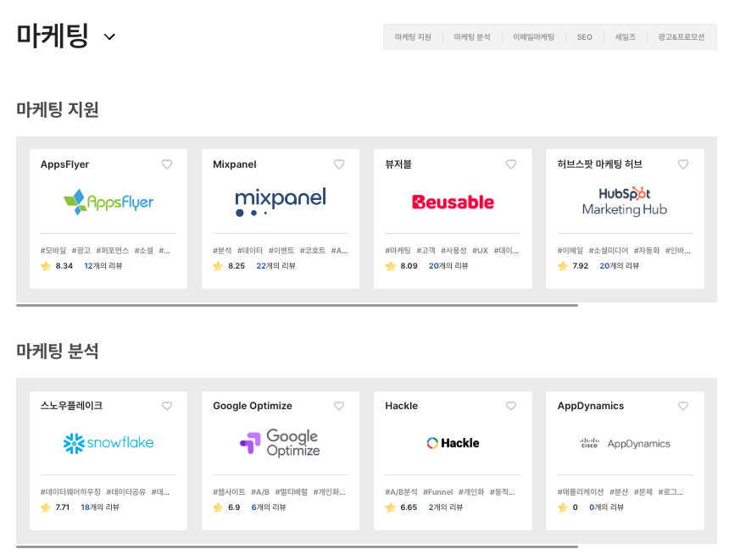Toggle the heart favorite on the Mixpanel card

tap(338, 164)
